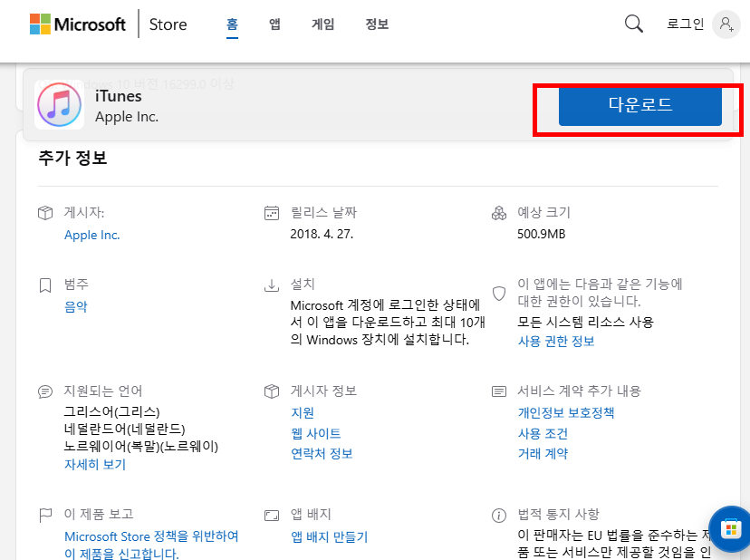This screenshot has height=560, width=750.
Task: Click the size value 500.9MB
Action: (541, 234)
